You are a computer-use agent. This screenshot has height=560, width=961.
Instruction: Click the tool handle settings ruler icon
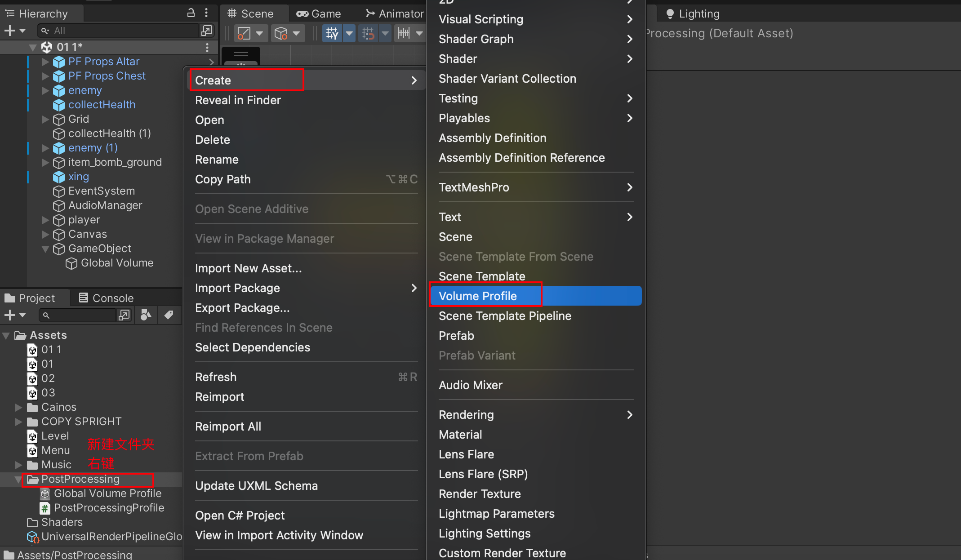click(404, 33)
